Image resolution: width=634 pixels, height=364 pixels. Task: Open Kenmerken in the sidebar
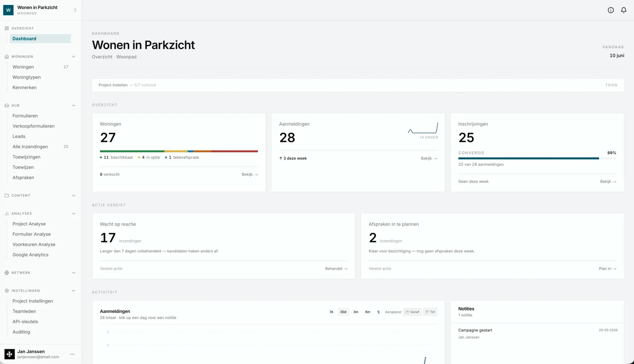tap(40, 88)
